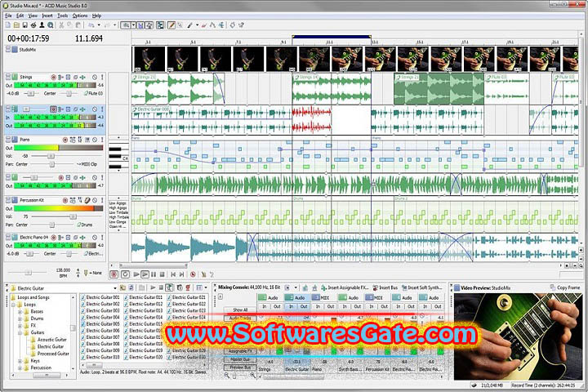Open the File menu
This screenshot has width=588, height=392.
[8, 16]
